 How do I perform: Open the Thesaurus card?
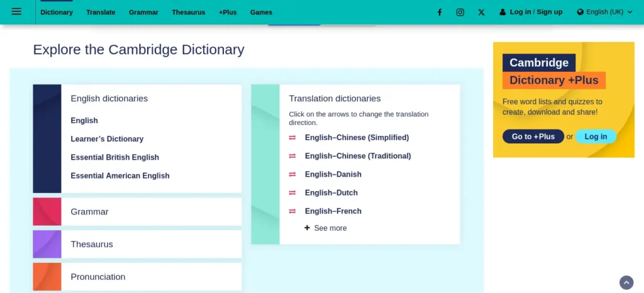137,244
